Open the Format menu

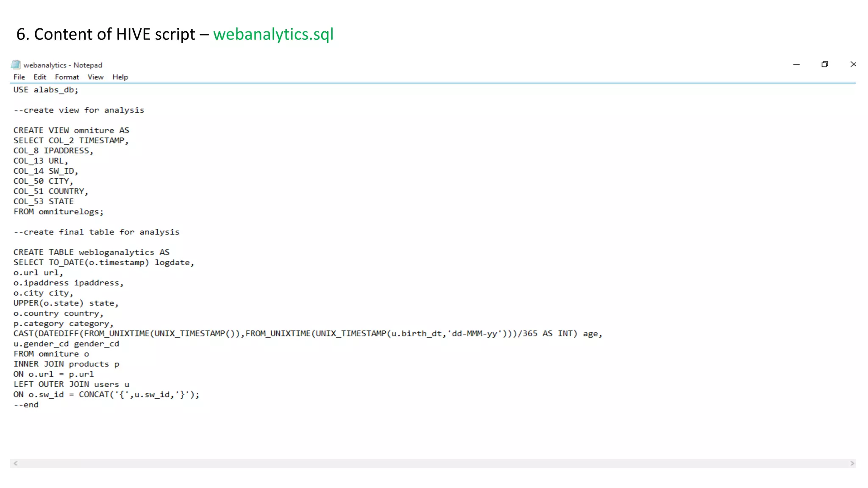(x=67, y=77)
